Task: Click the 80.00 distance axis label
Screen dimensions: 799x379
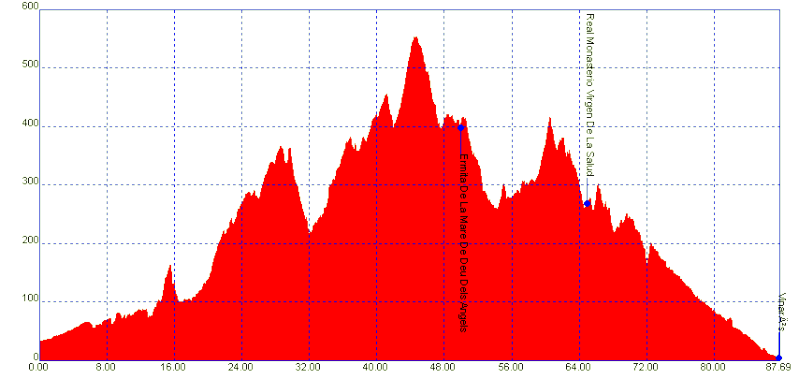Action: [714, 367]
